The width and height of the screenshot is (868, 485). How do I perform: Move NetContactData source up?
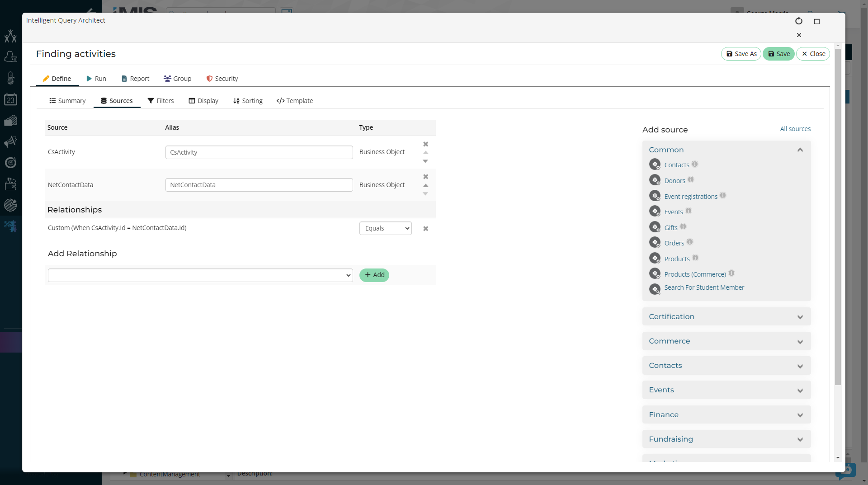coord(425,185)
